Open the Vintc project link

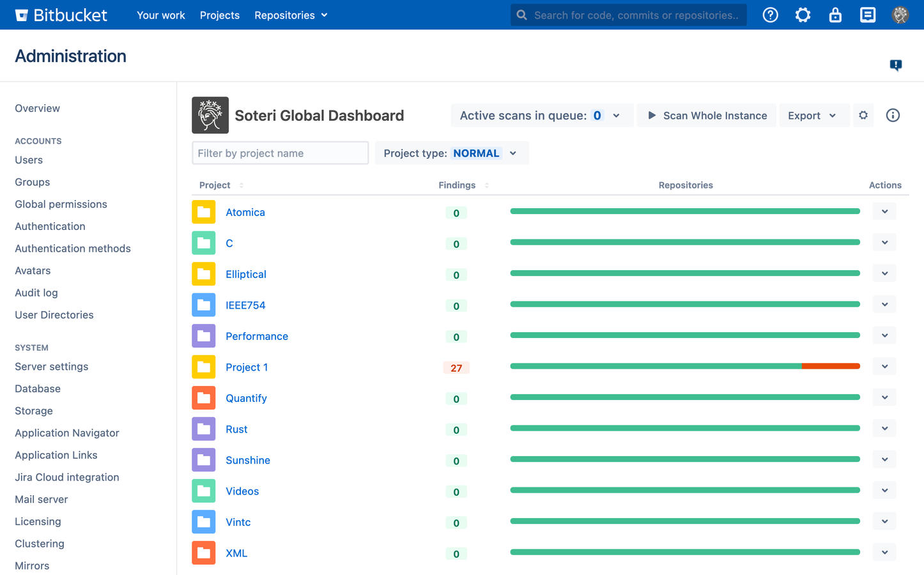pos(238,522)
